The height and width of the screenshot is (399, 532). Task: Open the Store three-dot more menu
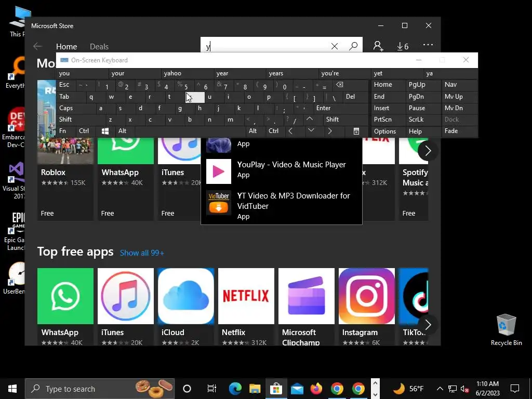(x=428, y=45)
